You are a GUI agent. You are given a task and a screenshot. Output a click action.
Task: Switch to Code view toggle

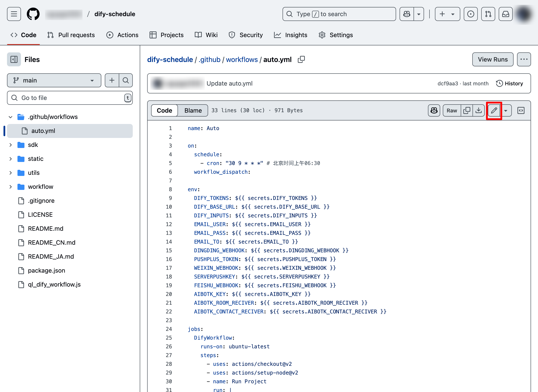click(164, 110)
